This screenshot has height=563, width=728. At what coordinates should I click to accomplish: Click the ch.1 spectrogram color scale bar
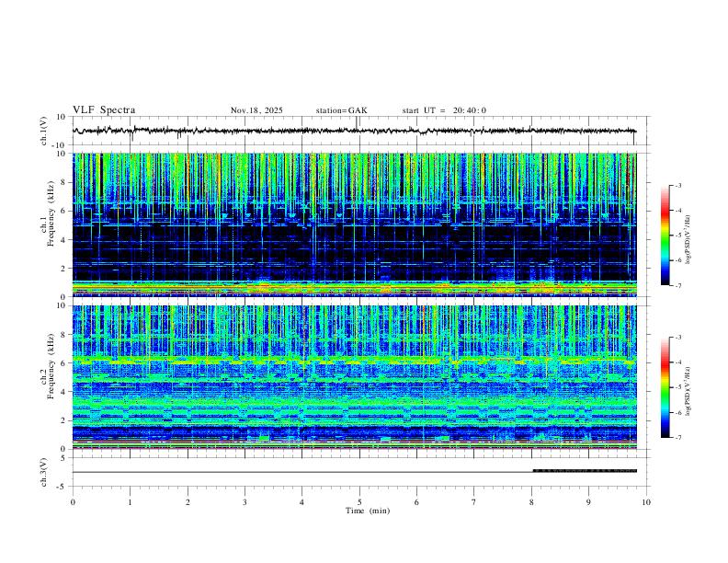coord(665,236)
